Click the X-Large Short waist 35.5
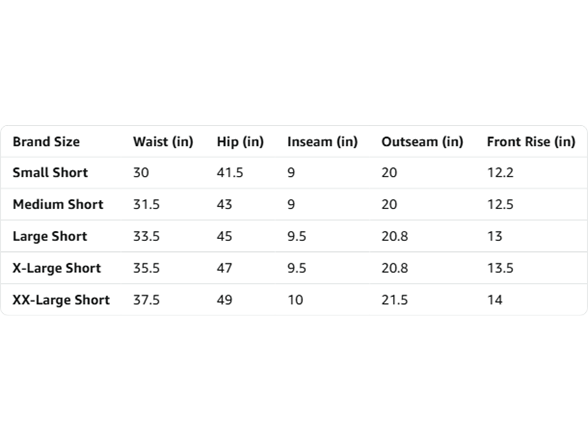 147,268
